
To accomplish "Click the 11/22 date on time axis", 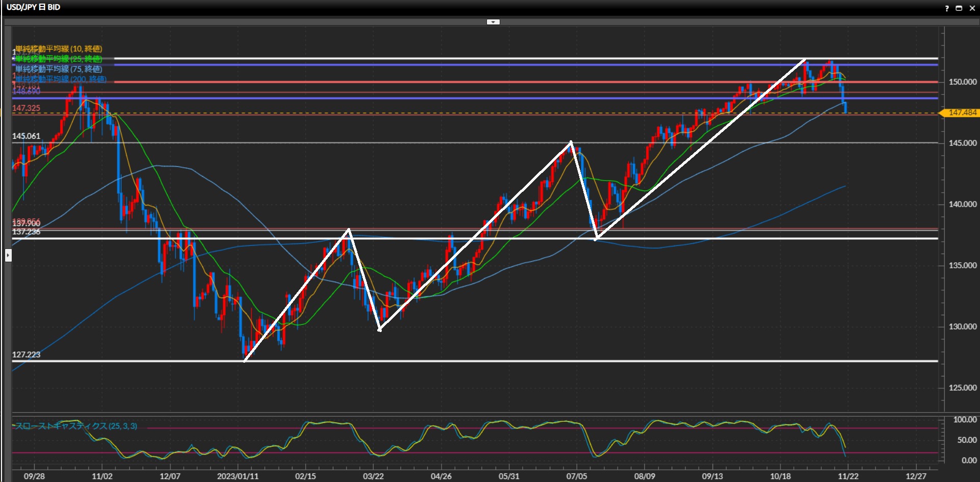I will click(848, 476).
